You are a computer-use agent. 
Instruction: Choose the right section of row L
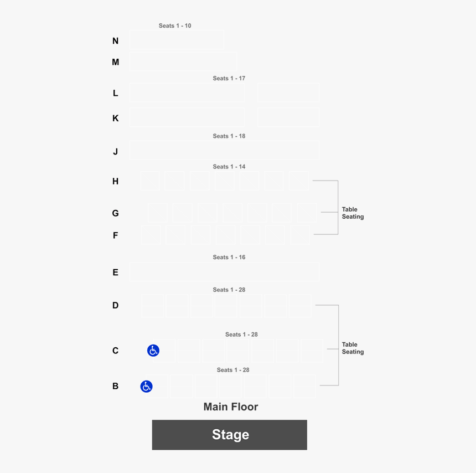(288, 92)
